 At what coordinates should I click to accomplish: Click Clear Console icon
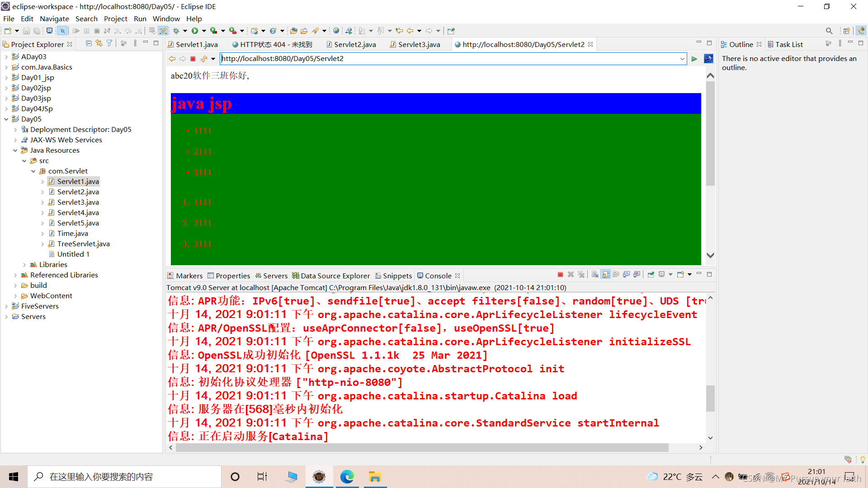[595, 275]
